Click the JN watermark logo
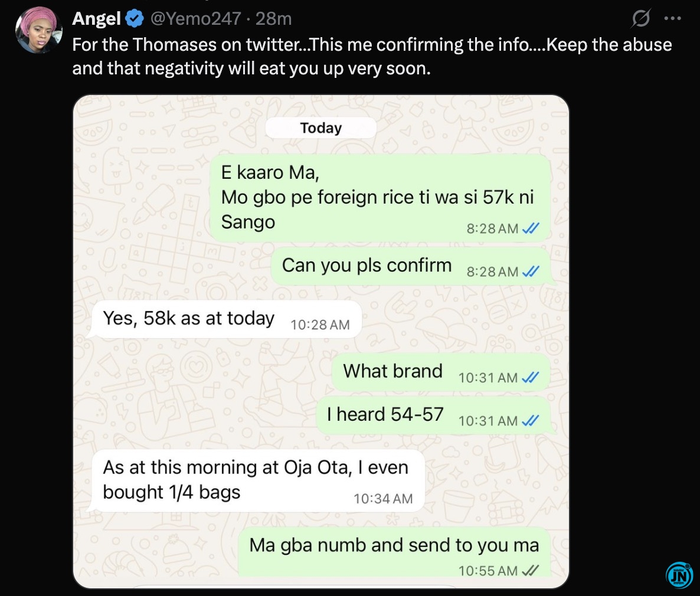The height and width of the screenshot is (596, 700). (679, 575)
